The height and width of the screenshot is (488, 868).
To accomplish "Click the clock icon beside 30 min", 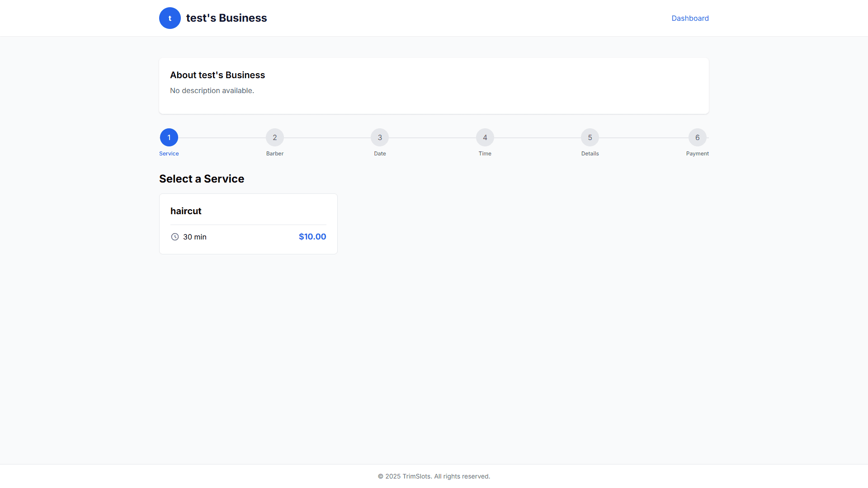I will (x=175, y=237).
